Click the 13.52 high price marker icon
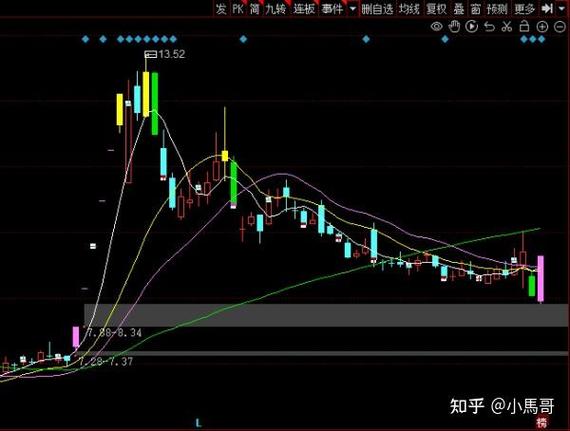The width and height of the screenshot is (570, 431). pos(150,55)
